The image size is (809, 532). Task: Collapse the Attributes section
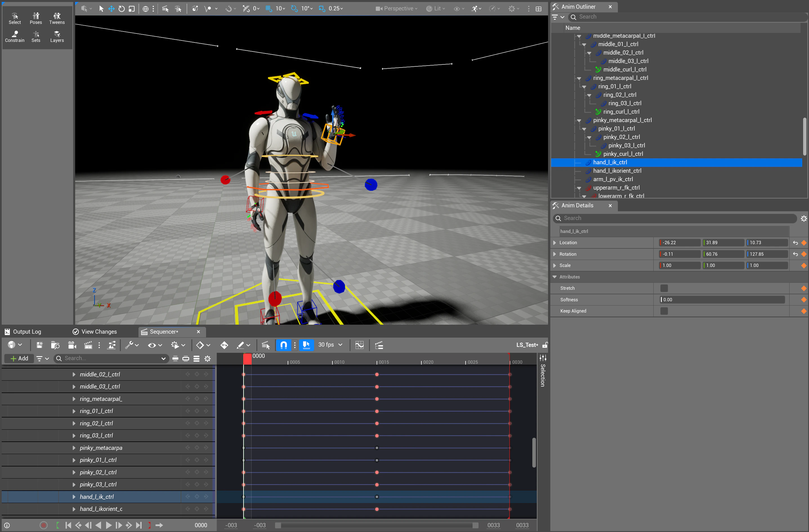555,277
